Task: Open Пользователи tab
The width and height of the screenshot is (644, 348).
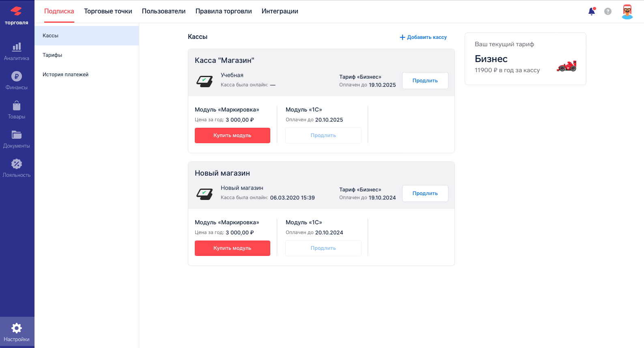Action: pos(164,11)
